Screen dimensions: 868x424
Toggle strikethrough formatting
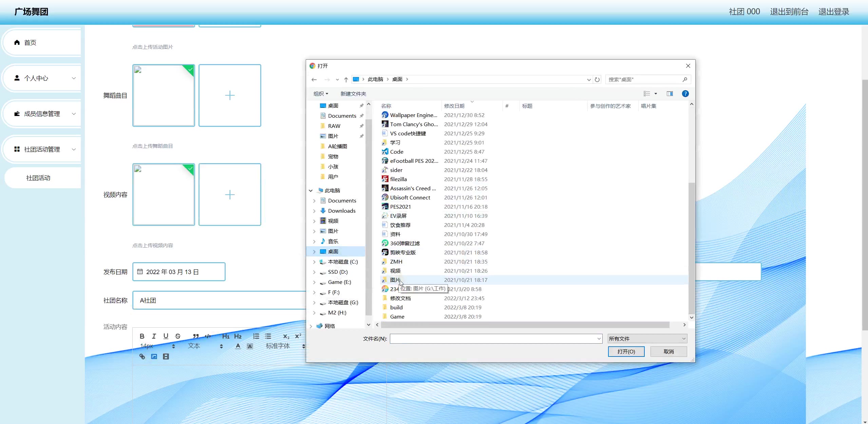[x=178, y=336]
